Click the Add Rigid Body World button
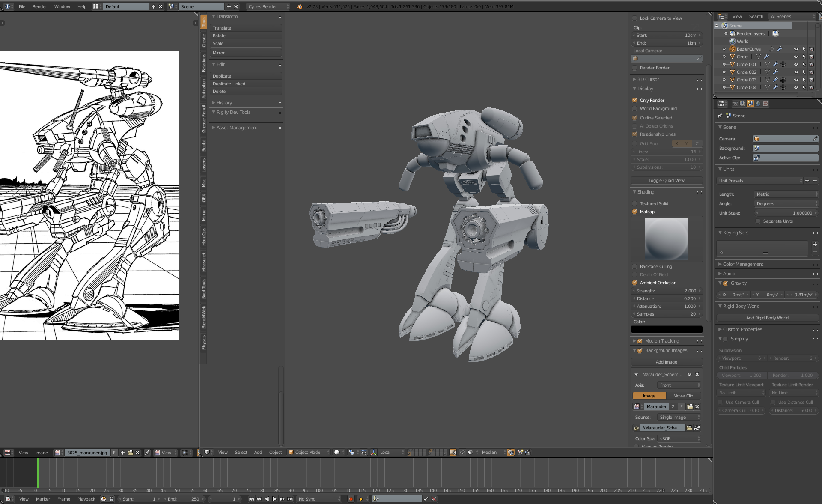The height and width of the screenshot is (504, 822). point(767,318)
